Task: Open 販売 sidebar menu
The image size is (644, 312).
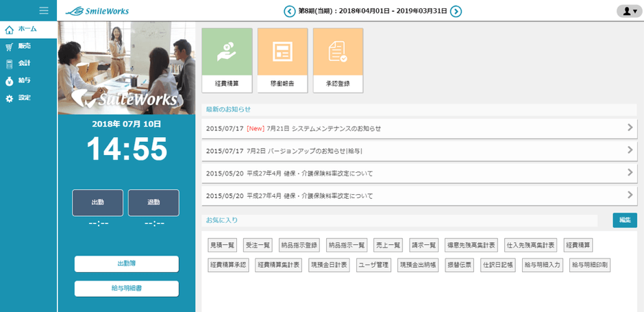Action: [x=27, y=46]
